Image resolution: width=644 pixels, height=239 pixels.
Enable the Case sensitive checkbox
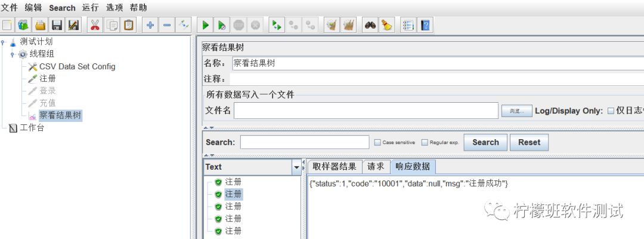[377, 143]
